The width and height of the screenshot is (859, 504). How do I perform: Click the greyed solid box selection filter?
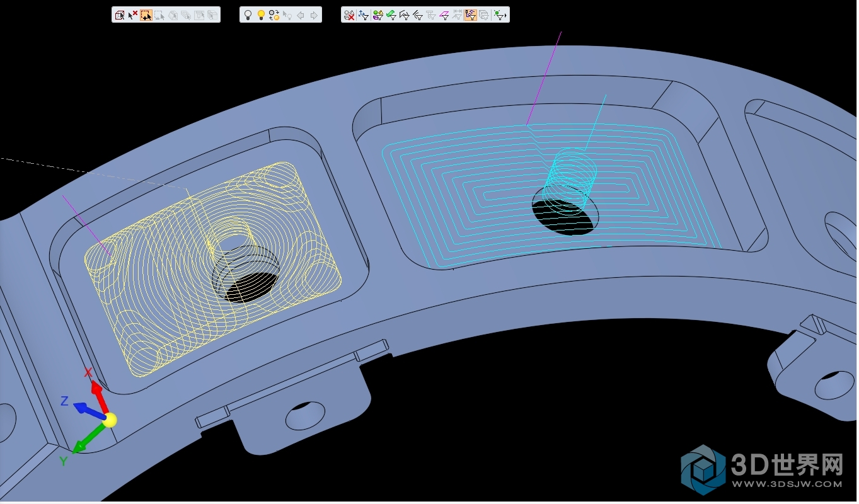[484, 15]
